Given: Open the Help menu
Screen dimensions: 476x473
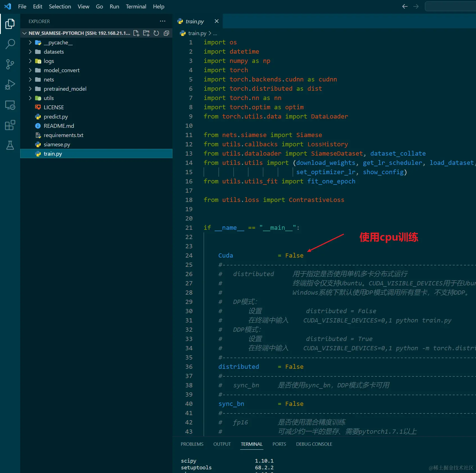Looking at the screenshot, I should [159, 6].
